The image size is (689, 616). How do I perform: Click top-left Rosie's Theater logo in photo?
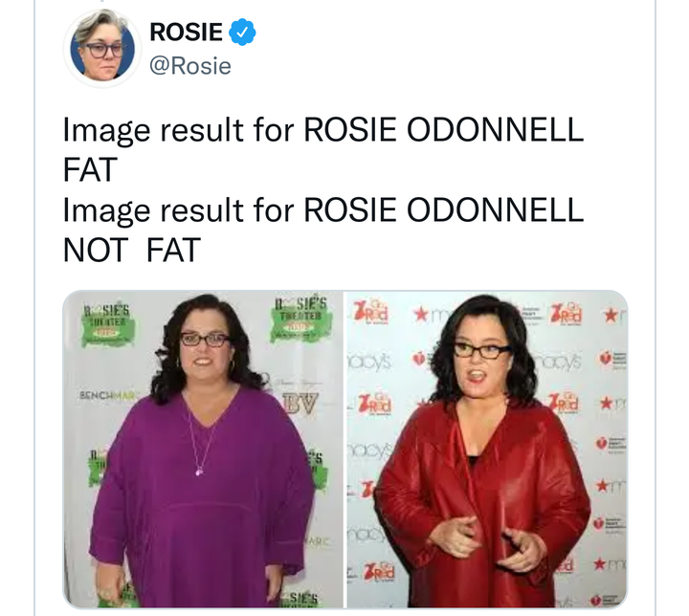[107, 325]
